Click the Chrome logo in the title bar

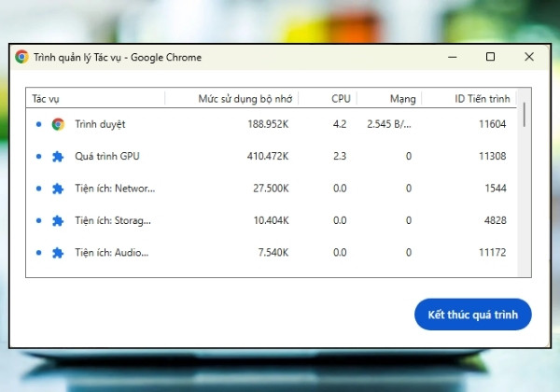click(x=21, y=57)
